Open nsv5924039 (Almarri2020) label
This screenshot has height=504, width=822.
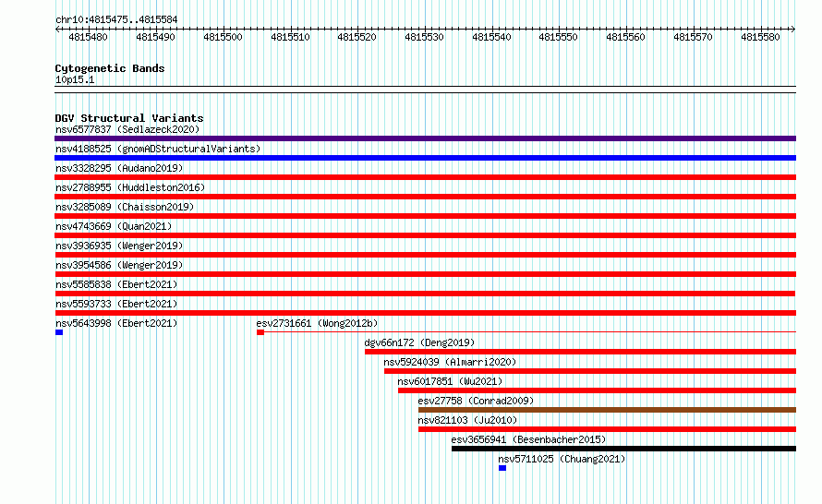click(x=450, y=362)
